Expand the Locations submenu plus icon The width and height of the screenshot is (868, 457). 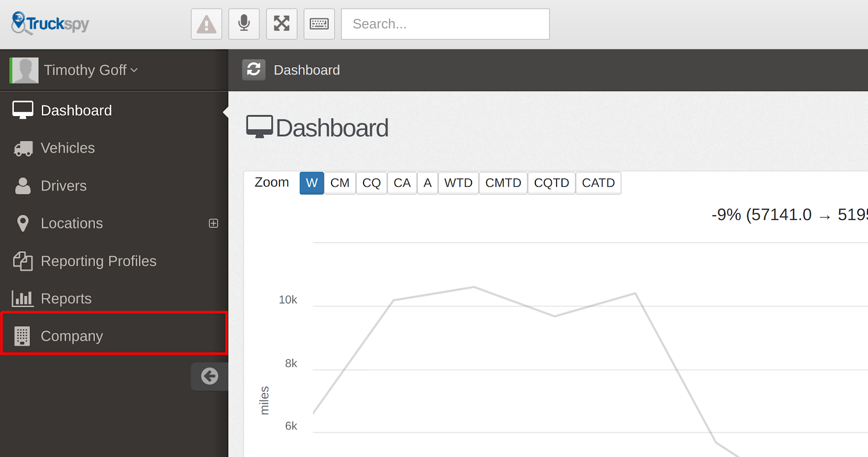point(214,223)
